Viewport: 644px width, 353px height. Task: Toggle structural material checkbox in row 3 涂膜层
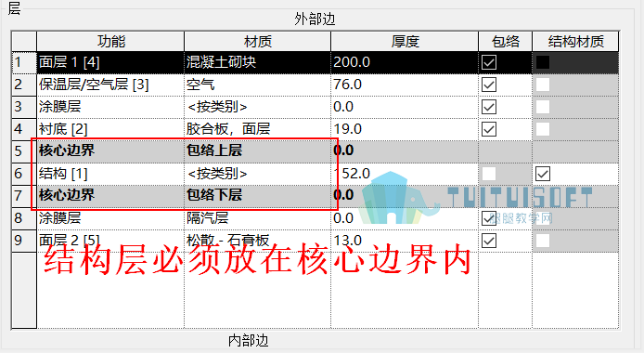(543, 107)
